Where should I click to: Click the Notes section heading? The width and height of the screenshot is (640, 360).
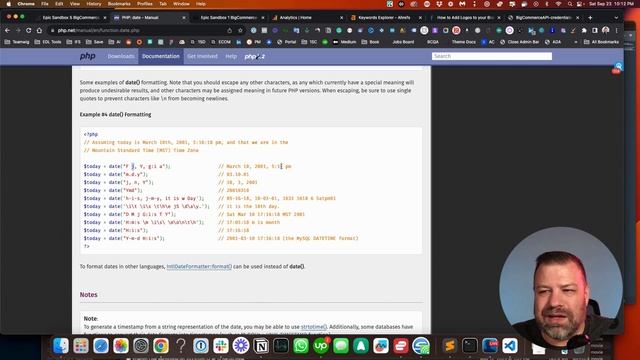[89, 295]
